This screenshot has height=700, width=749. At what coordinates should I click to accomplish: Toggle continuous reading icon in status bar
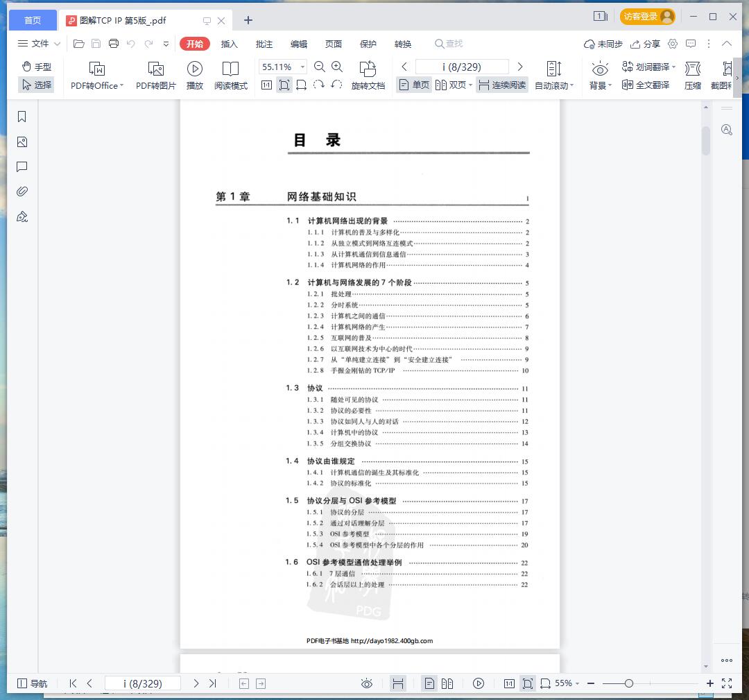point(398,683)
